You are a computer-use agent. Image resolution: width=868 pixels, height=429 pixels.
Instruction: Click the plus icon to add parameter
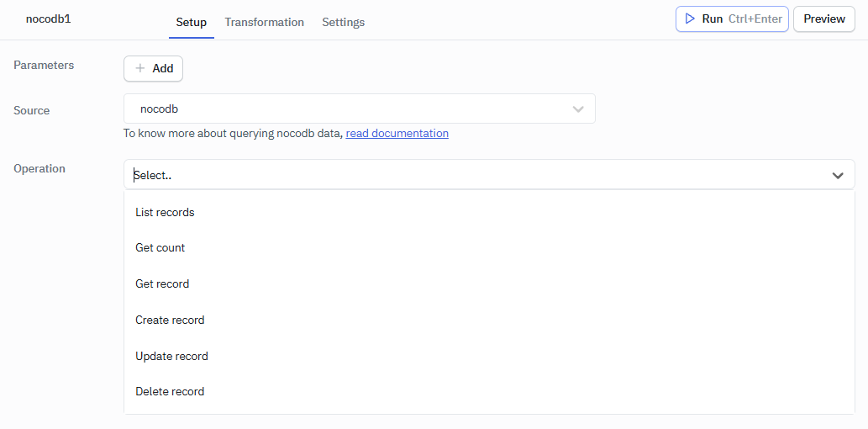coord(140,68)
